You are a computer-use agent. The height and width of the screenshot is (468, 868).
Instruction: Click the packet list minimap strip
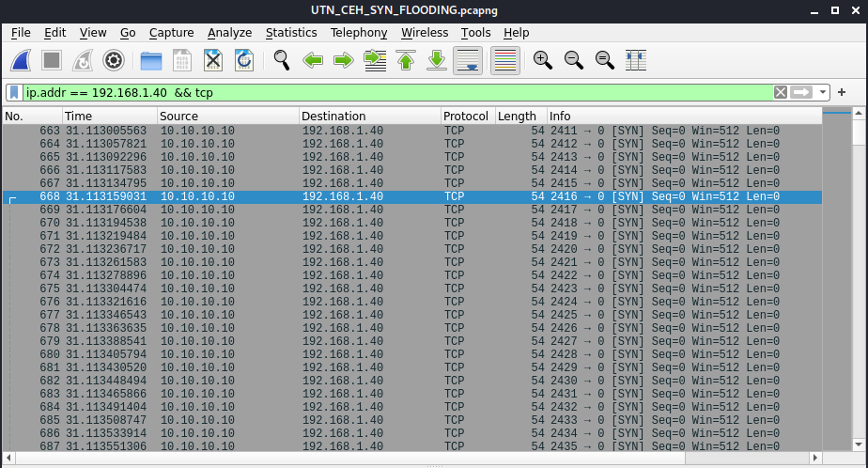836,280
